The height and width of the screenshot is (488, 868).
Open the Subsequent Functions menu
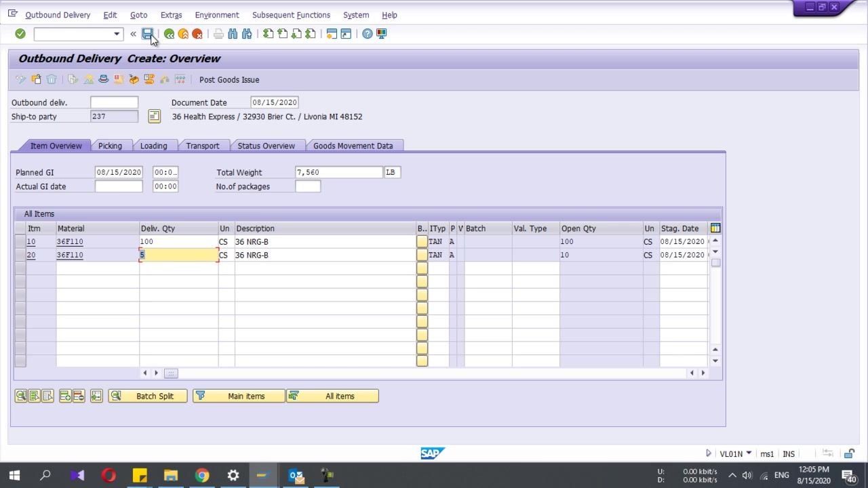pyautogui.click(x=291, y=15)
